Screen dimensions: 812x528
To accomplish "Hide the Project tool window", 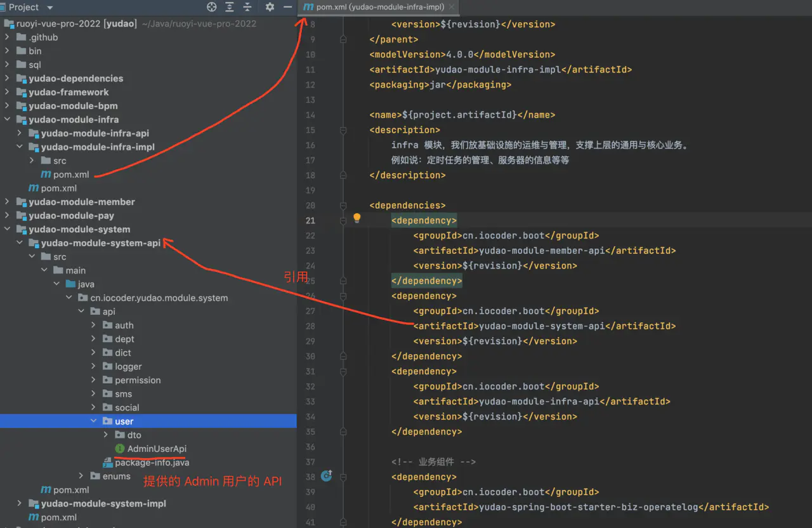I will 287,7.
